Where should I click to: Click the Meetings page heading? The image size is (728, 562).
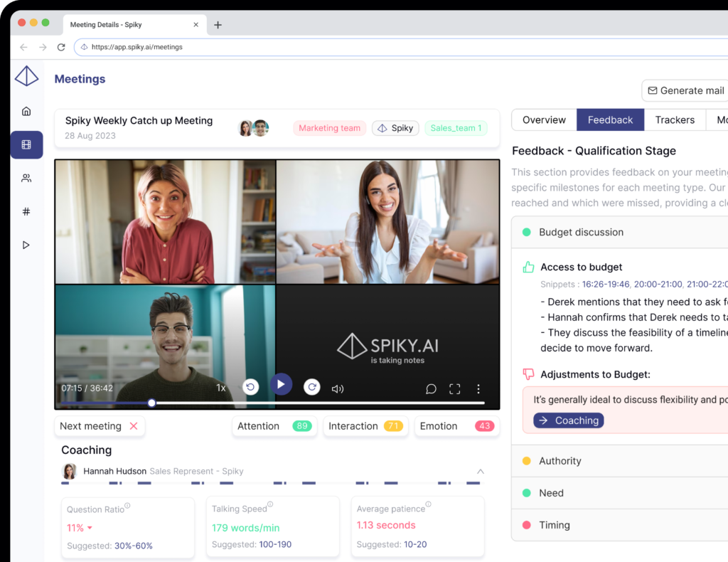80,79
